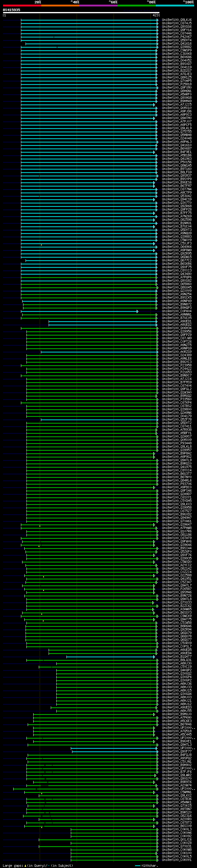Screen dimensions: 197x868
Task: Click the label UniRef100_A9UED2
Action: pyautogui.click(x=177, y=325)
